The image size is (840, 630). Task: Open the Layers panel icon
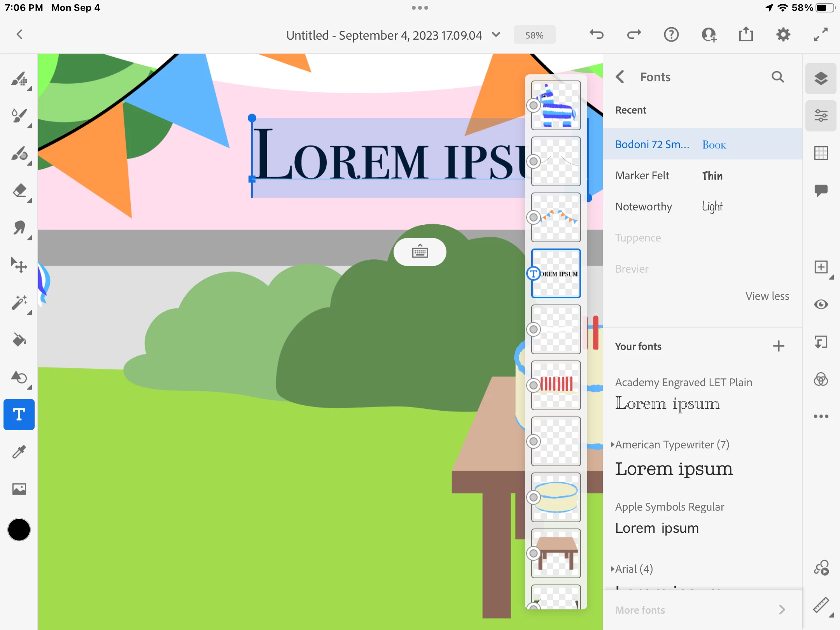(x=821, y=79)
